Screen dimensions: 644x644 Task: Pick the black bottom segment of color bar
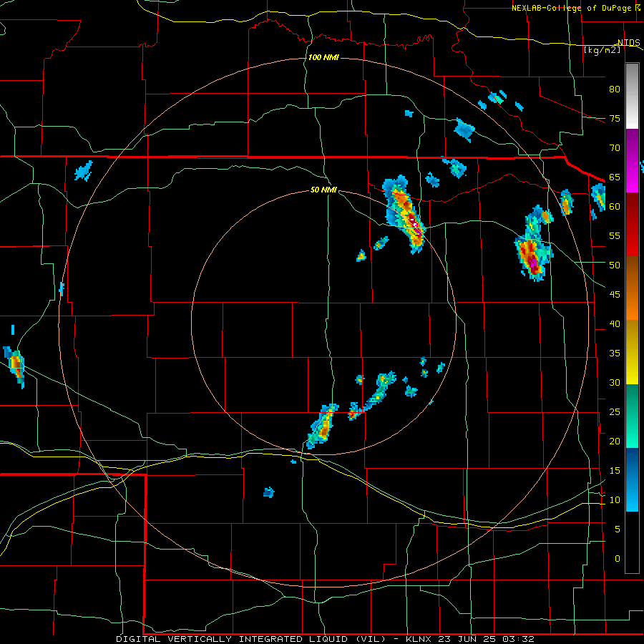point(632,542)
